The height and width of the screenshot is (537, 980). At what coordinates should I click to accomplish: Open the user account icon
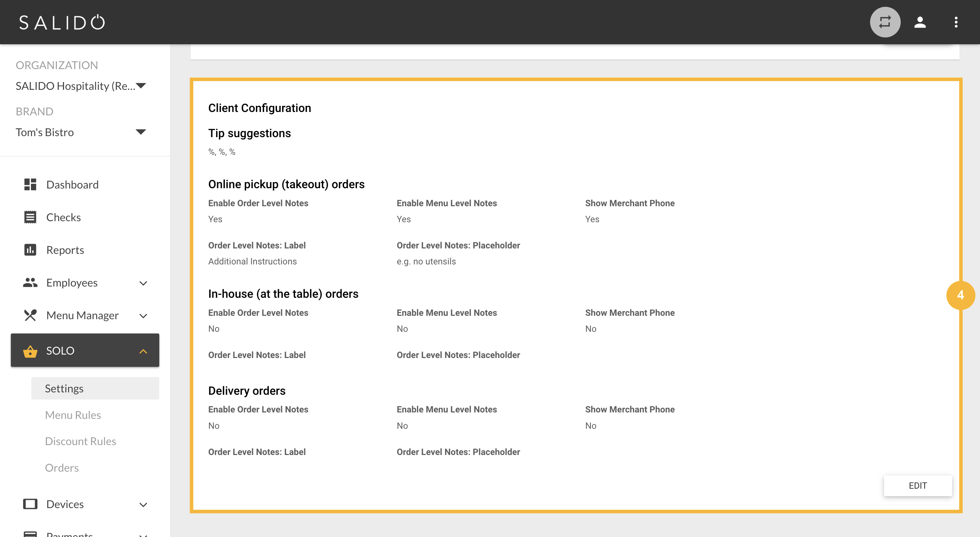click(x=920, y=22)
